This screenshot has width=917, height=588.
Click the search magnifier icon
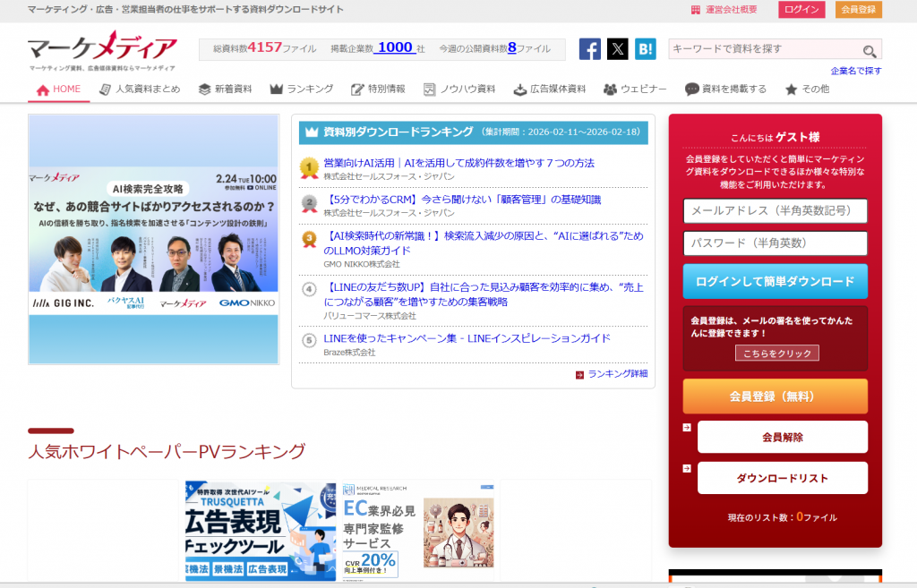[869, 51]
